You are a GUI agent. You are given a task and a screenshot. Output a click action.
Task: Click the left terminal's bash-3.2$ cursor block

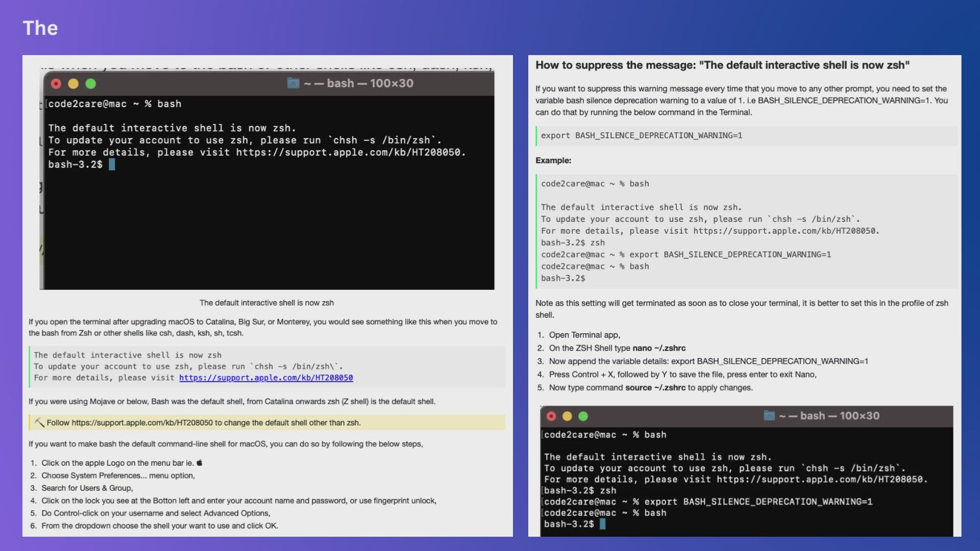tap(112, 164)
